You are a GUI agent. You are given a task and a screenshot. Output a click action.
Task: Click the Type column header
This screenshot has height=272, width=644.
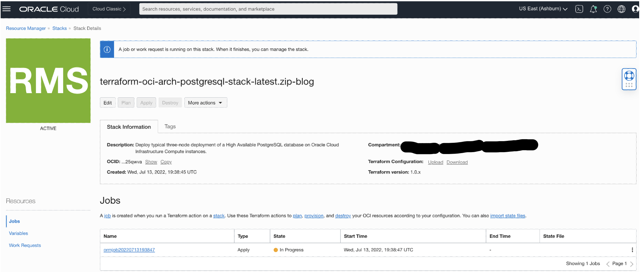(x=252, y=236)
